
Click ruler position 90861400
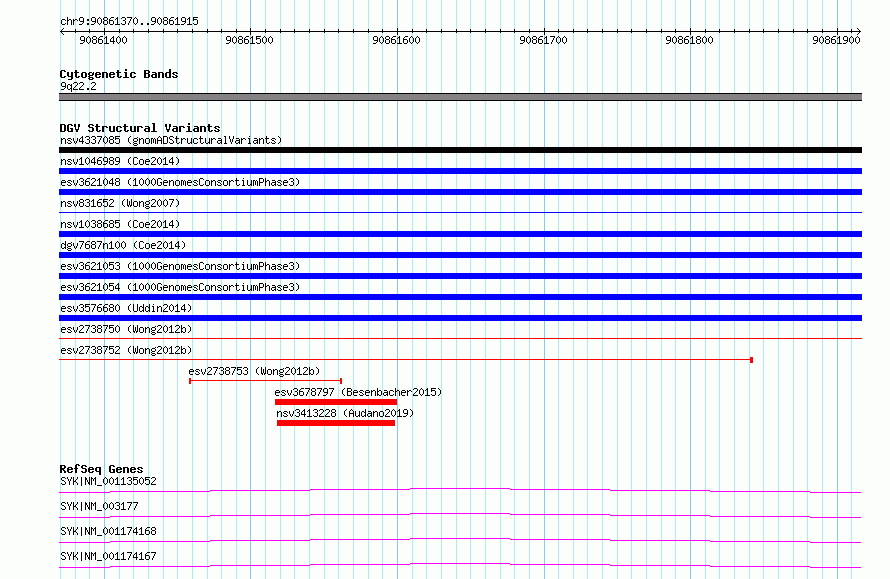[x=103, y=40]
